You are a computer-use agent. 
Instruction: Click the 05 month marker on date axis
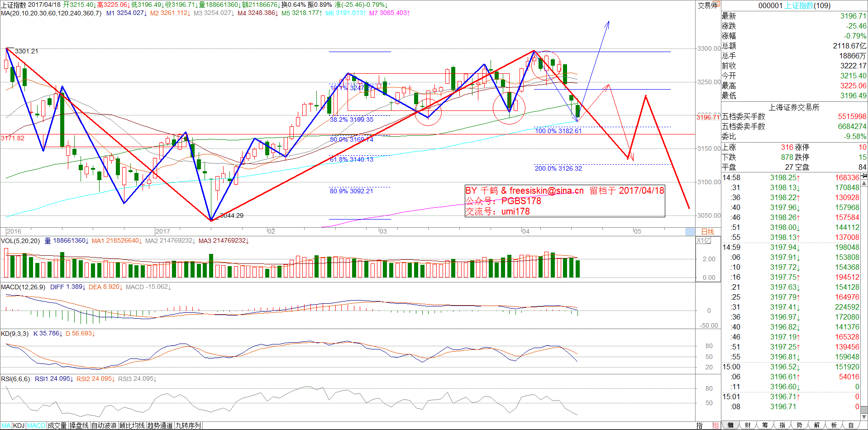pos(637,231)
